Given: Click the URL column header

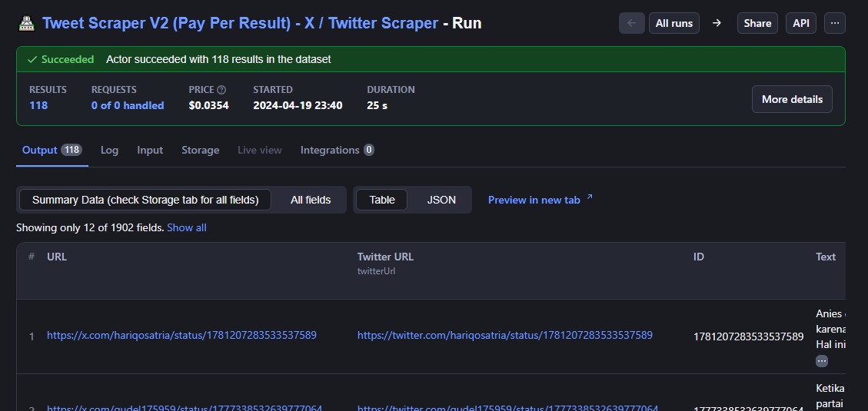Looking at the screenshot, I should (57, 257).
